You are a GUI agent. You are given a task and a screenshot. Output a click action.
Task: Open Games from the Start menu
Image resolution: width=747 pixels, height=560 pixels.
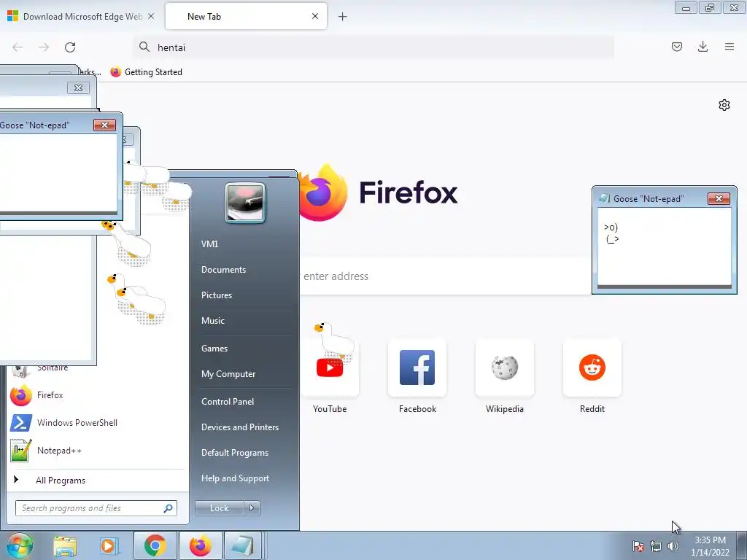tap(214, 349)
